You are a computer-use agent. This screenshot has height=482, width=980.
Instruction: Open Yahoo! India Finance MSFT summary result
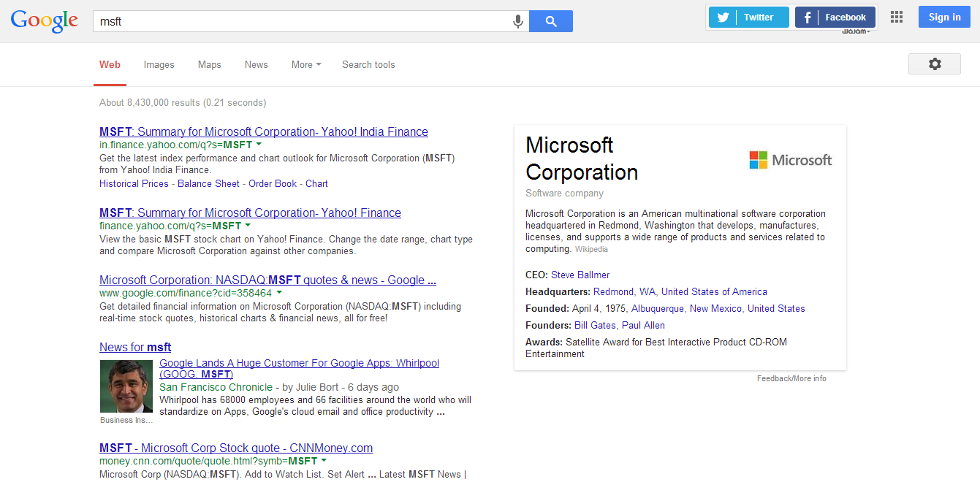point(264,131)
